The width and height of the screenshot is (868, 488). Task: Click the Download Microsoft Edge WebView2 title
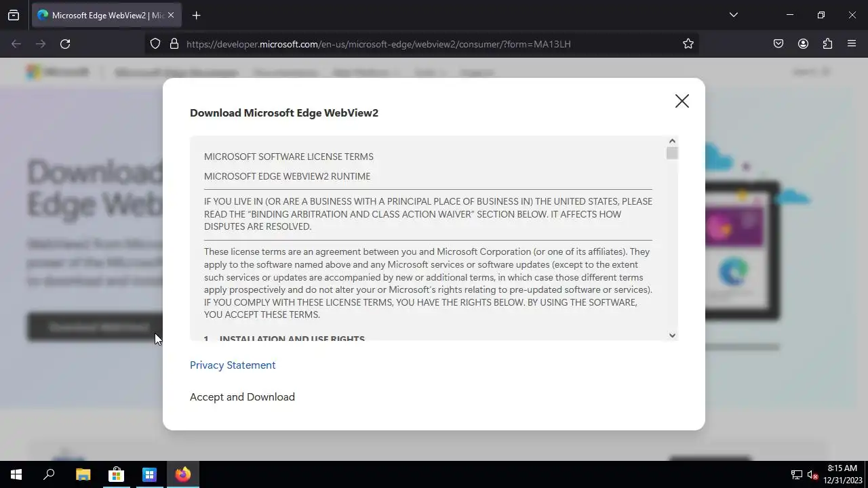click(284, 113)
